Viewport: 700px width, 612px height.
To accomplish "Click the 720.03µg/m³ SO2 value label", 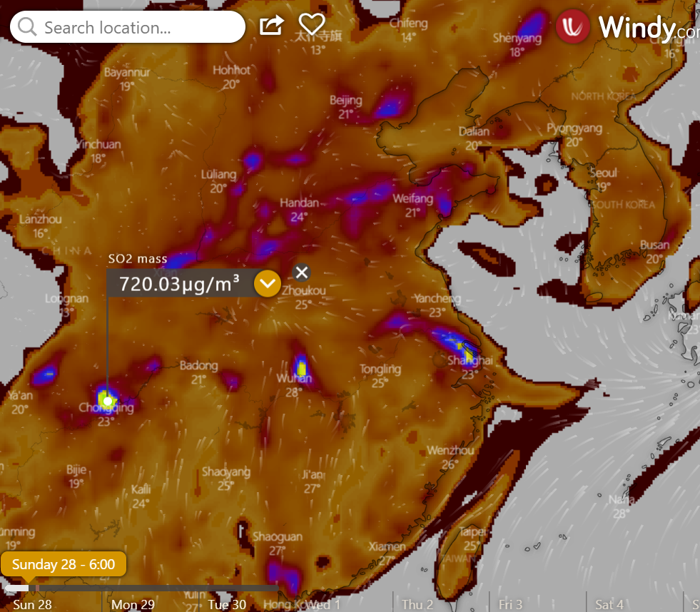I will coord(178,284).
